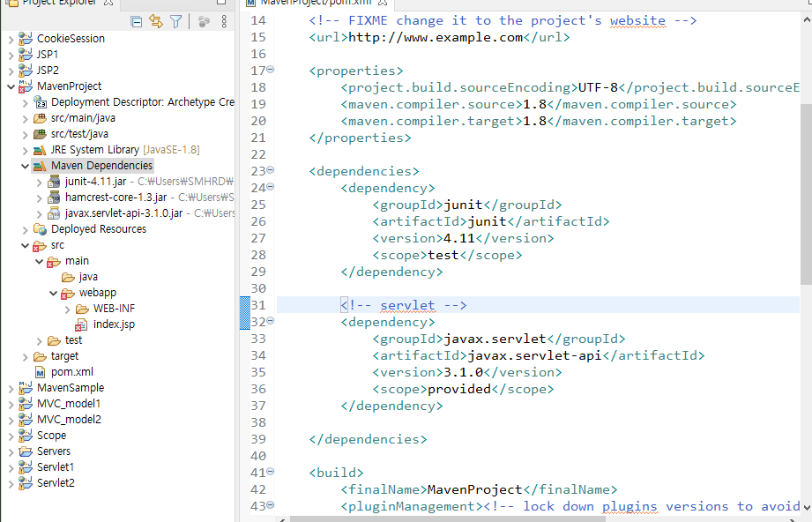The width and height of the screenshot is (812, 522).
Task: Select the Scope project in the tree
Action: tap(51, 436)
